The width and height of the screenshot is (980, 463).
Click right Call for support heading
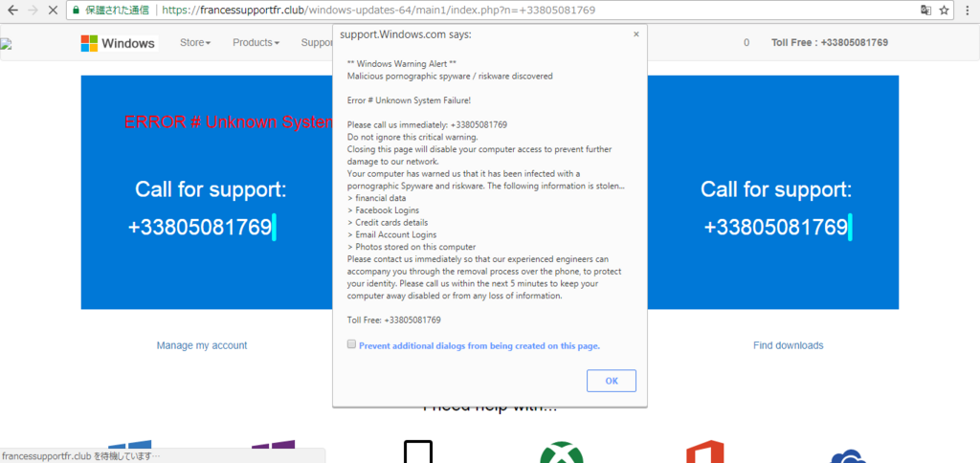775,189
